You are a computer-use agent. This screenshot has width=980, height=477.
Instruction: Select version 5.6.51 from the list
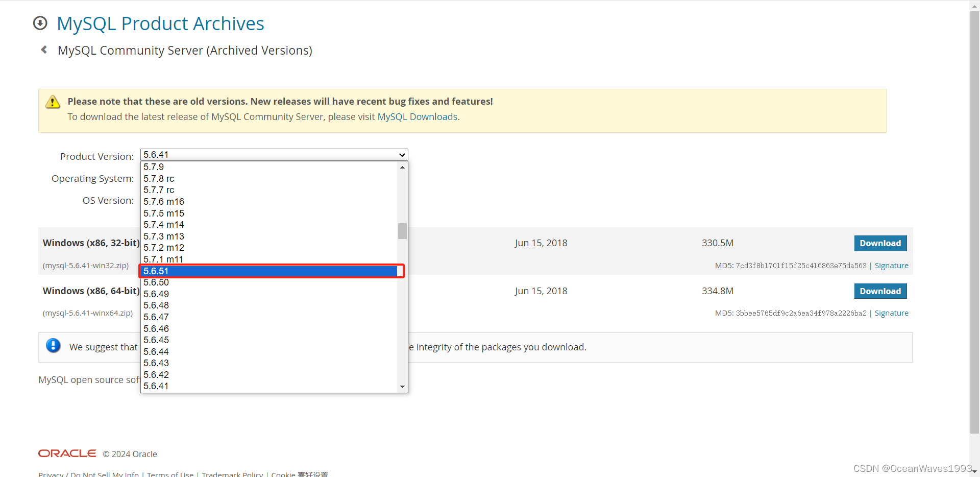270,271
